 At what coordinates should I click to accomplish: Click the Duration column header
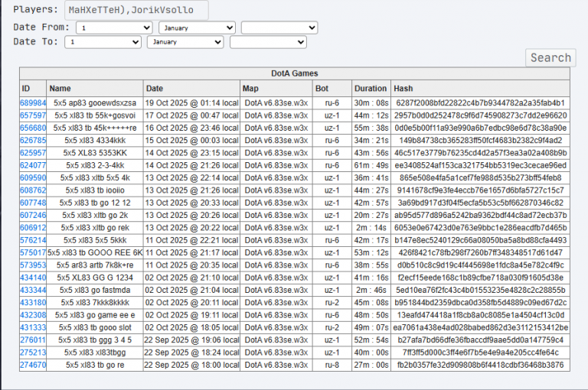pos(371,89)
